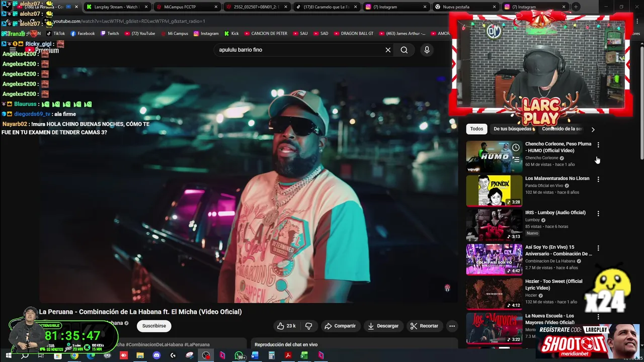Viewport: 644px width, 362px height.
Task: Open Logitech G HUB from the taskbar
Action: click(x=173, y=355)
